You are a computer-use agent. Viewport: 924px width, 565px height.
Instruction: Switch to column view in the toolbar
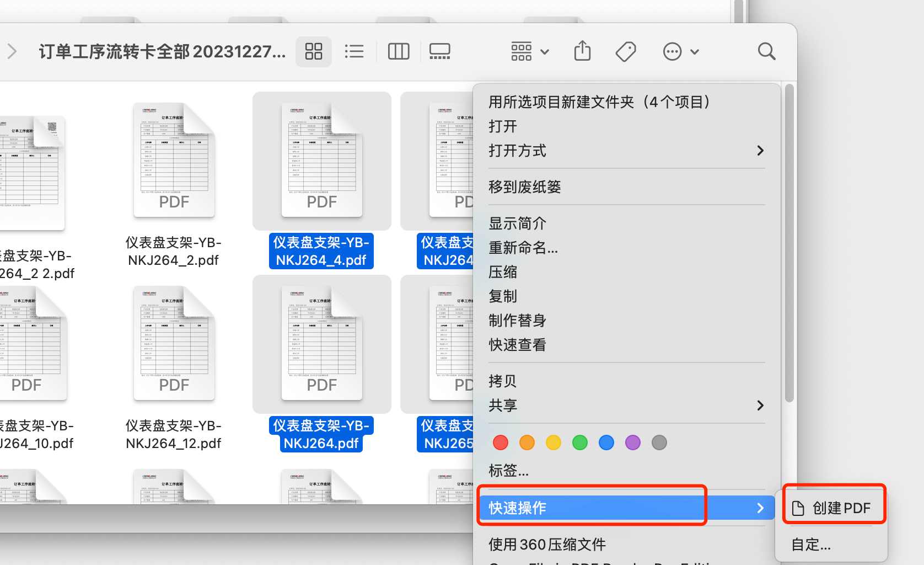[x=398, y=51]
